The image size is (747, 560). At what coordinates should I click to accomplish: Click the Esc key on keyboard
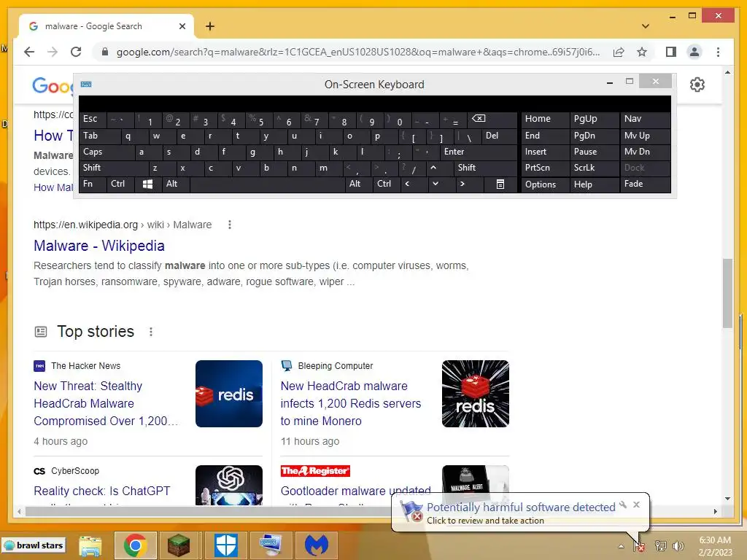(93, 119)
